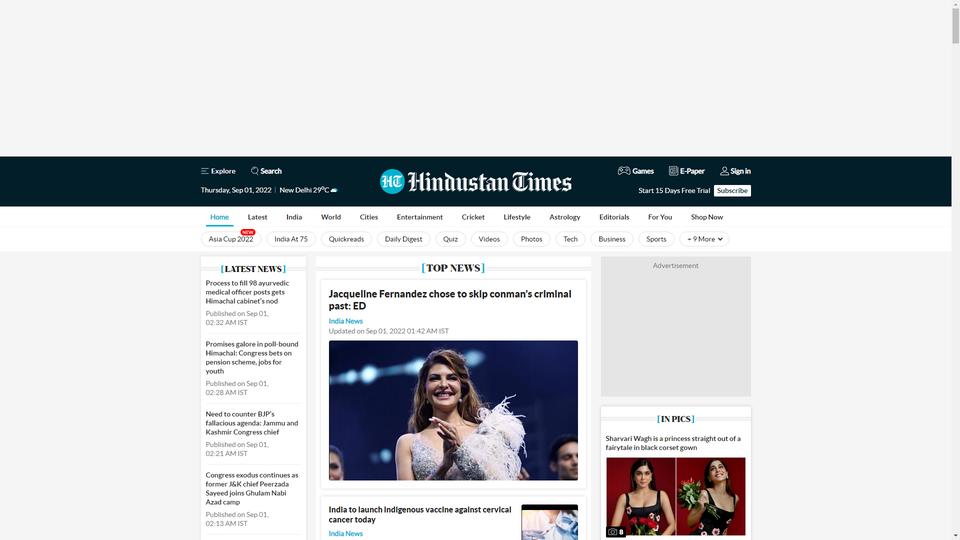Click India News tag under vaccine story

345,533
